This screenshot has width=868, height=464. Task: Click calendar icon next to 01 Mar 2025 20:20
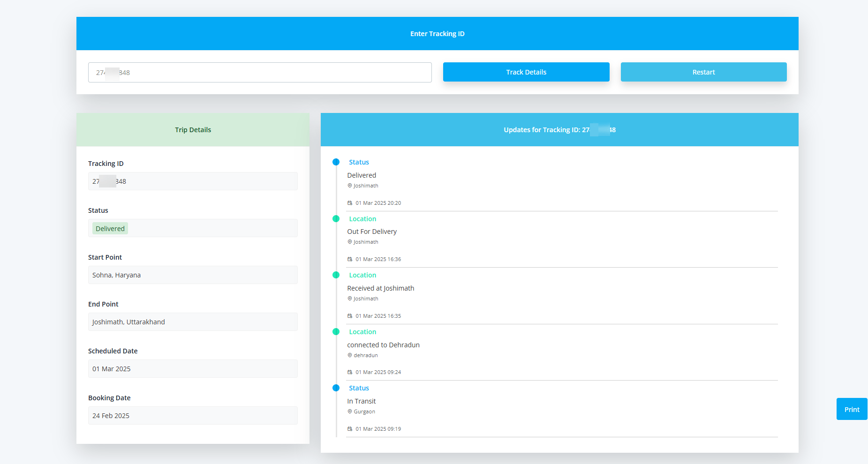[350, 203]
